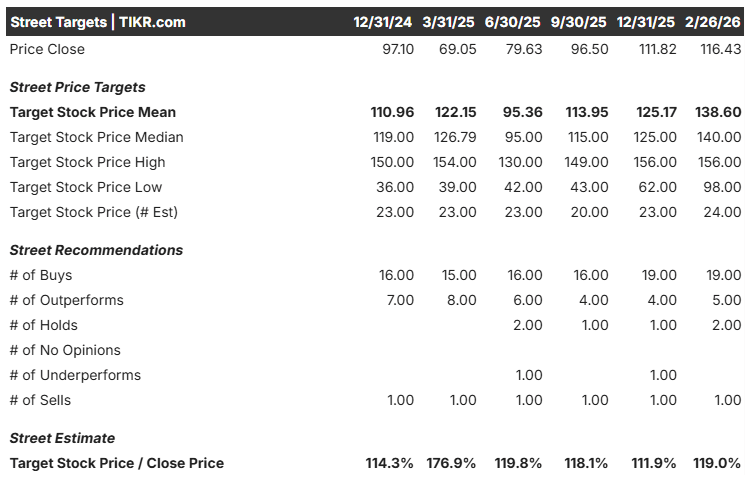Click the Target Stock Price High label
Viewport: 745px width, 481px height.
(87, 162)
